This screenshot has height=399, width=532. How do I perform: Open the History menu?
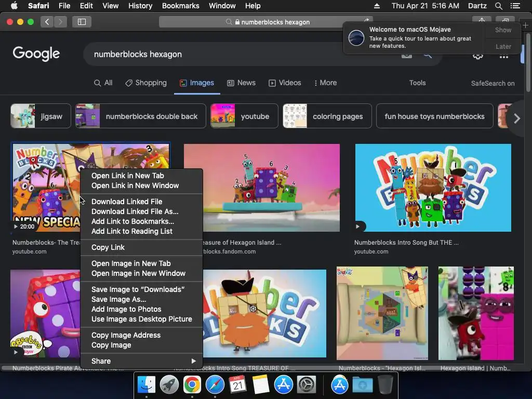coord(140,6)
